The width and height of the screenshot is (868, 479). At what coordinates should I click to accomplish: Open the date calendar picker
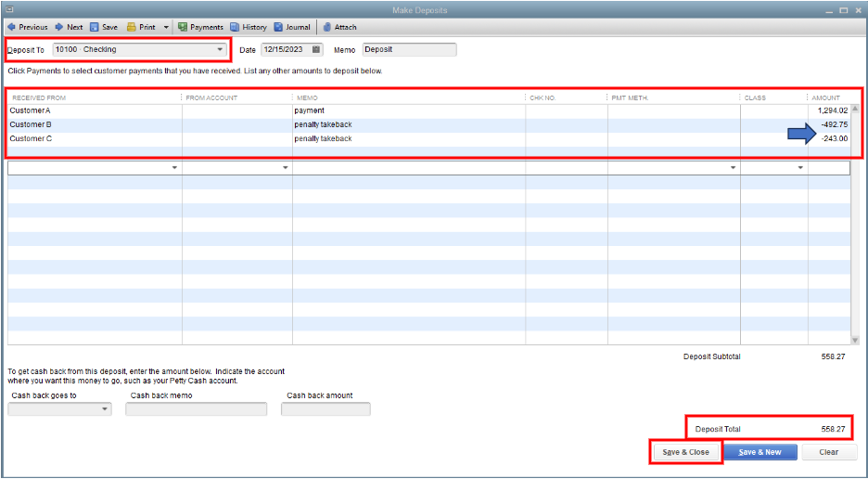click(316, 49)
